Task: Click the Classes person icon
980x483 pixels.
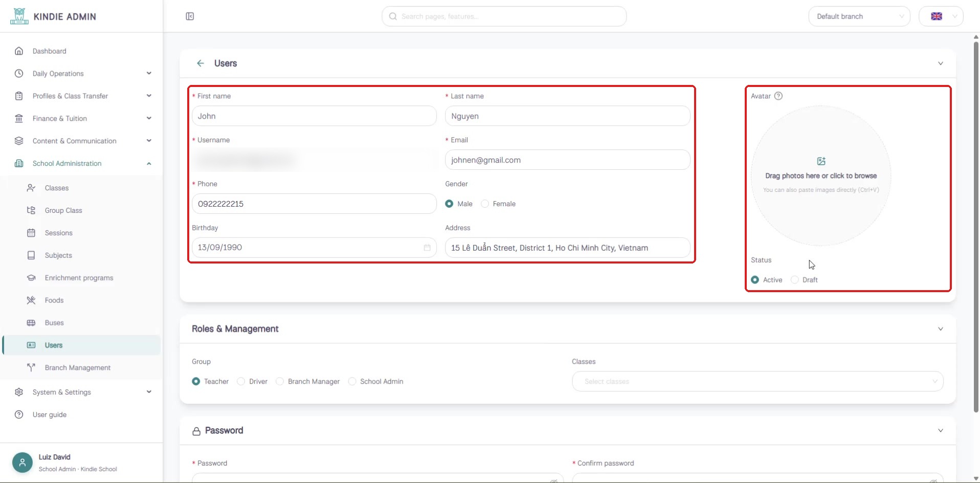Action: 31,188
